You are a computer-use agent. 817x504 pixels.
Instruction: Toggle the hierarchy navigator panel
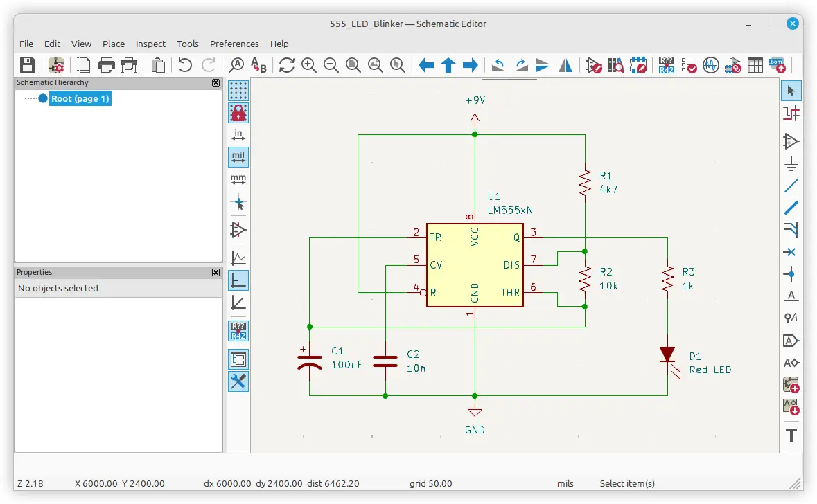point(238,359)
